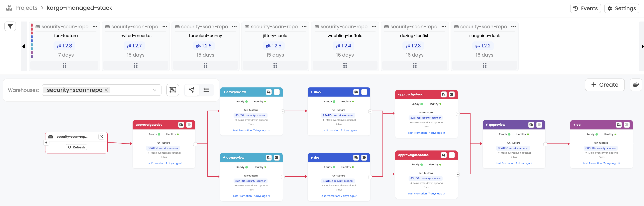
Task: Collapse downstream of devpreview node
Action: (283, 177)
